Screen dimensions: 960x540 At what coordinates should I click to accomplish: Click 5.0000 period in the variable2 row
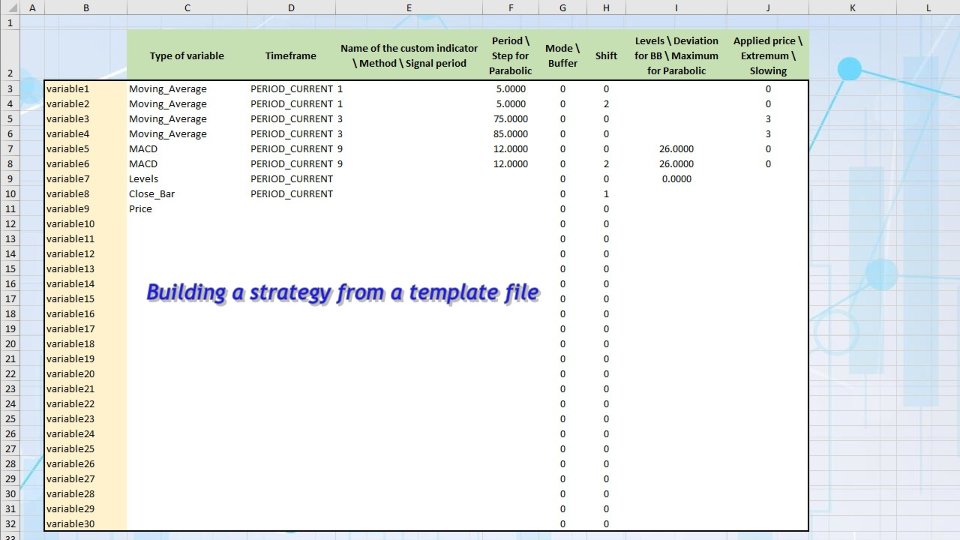click(x=511, y=104)
